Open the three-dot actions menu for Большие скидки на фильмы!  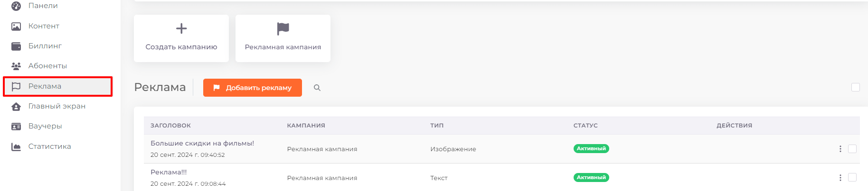pos(840,149)
